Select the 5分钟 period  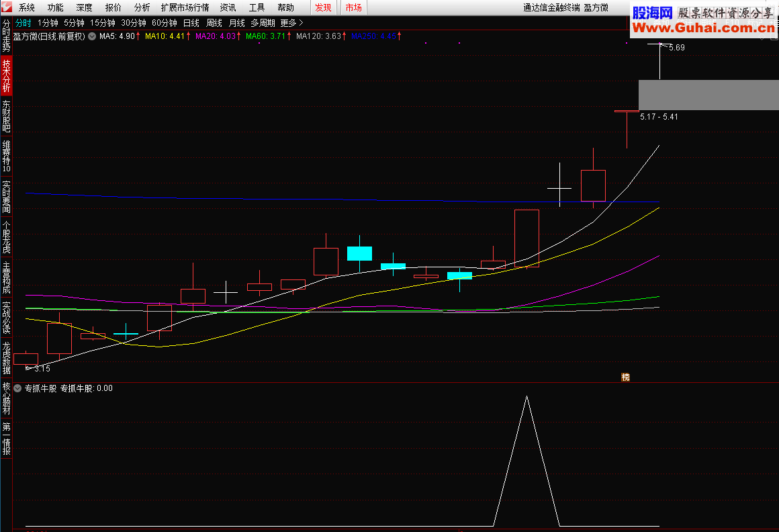click(x=74, y=23)
